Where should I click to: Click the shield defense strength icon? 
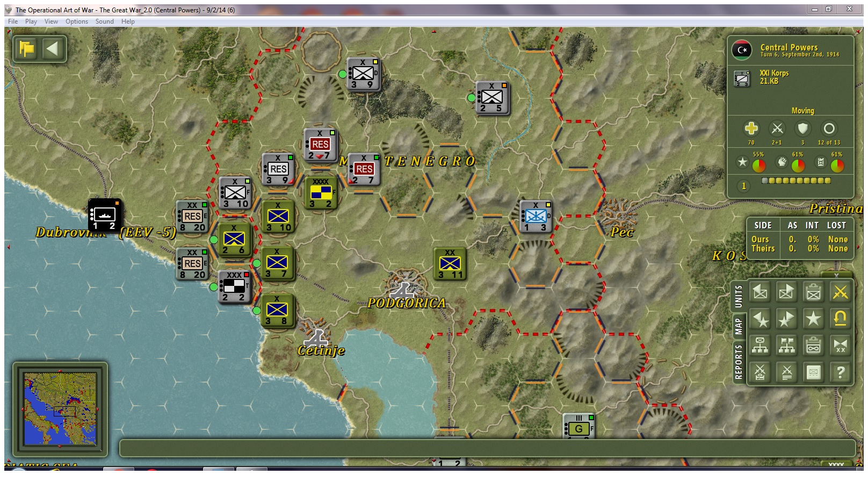click(x=802, y=128)
